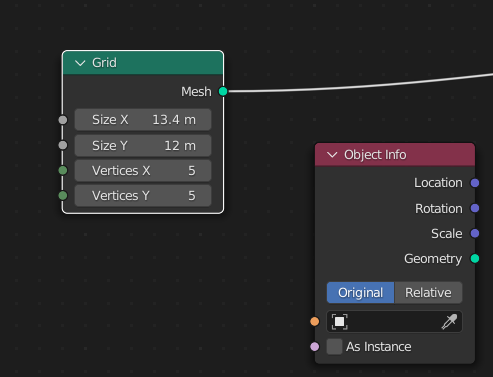Click the orange Object input socket
The height and width of the screenshot is (377, 493).
315,322
